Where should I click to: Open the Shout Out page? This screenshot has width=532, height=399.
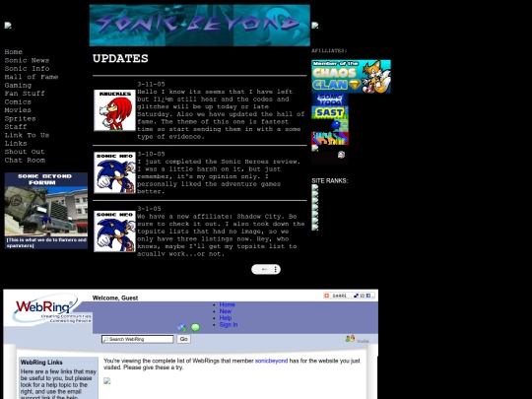point(25,152)
